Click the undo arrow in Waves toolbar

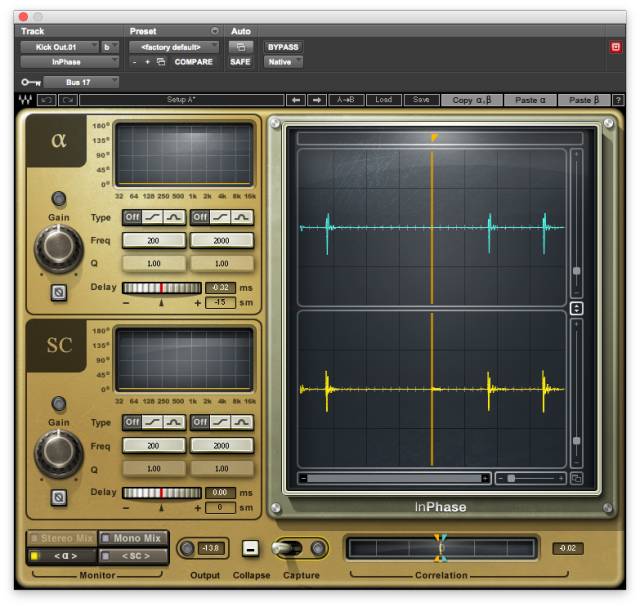coord(47,100)
